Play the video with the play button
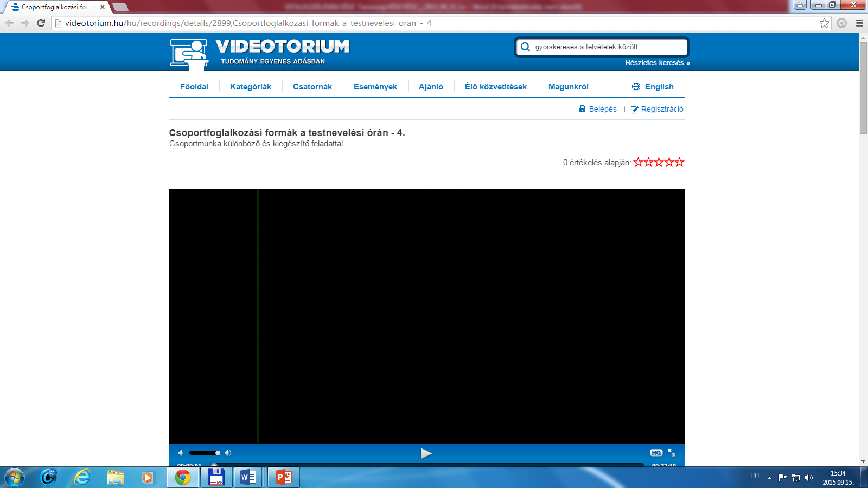Viewport: 868px width, 488px height. 426,453
